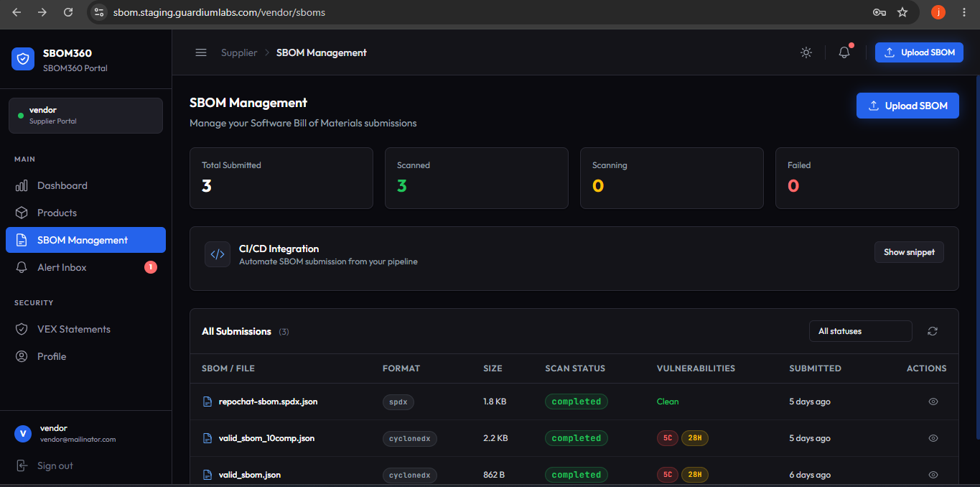Click the CI/CD Integration code icon

tap(218, 254)
